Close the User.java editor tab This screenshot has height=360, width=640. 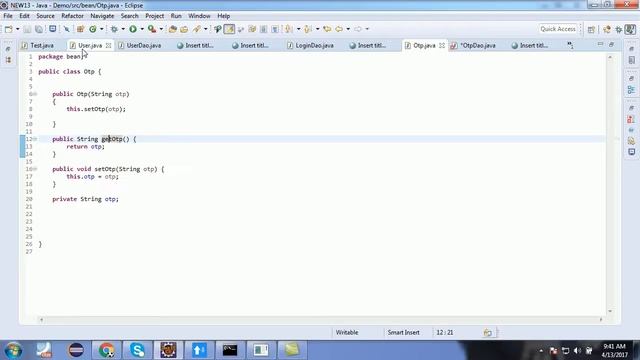(108, 45)
